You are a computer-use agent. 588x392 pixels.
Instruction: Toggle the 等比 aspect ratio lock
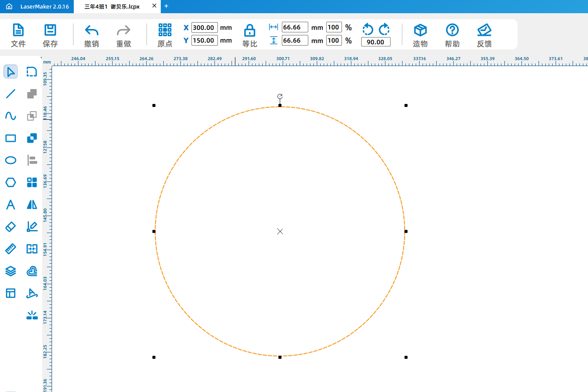coord(249,35)
